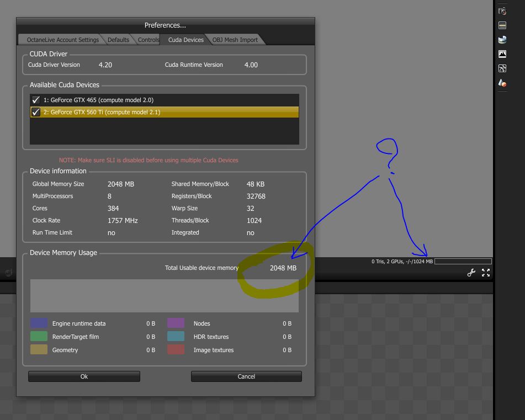The width and height of the screenshot is (525, 420).
Task: Click the green RenderTarget film swatch
Action: click(39, 336)
